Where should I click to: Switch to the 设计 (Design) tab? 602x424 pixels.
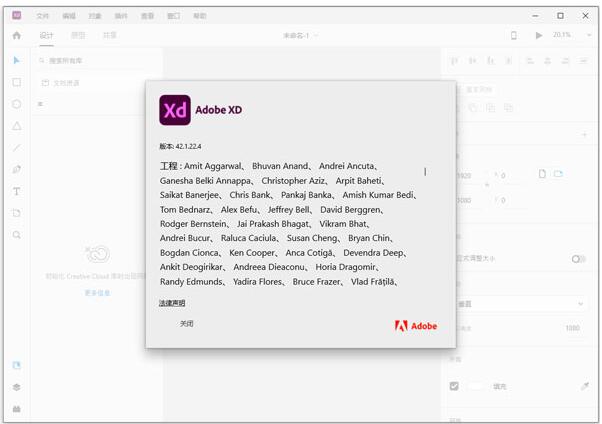[46, 35]
